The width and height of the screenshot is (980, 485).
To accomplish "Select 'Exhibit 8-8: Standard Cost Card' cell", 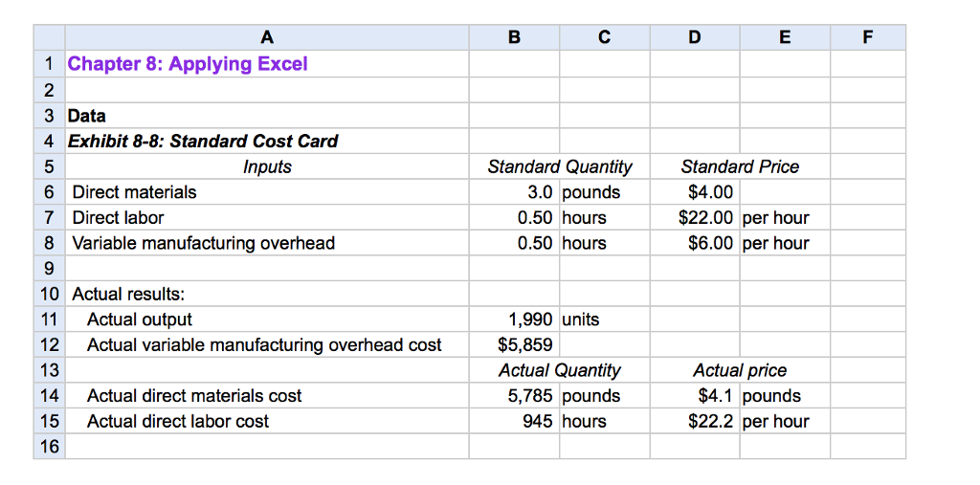I will pyautogui.click(x=267, y=142).
